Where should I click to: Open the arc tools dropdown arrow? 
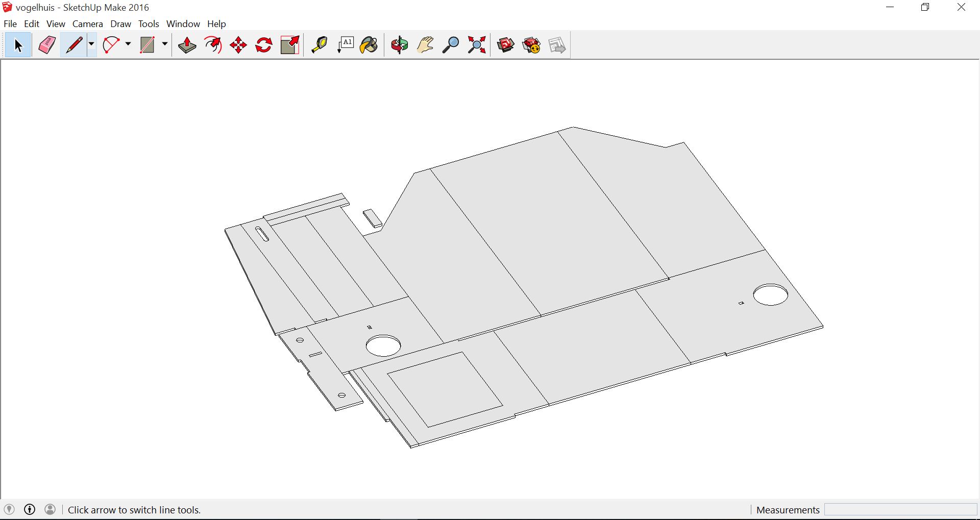128,45
